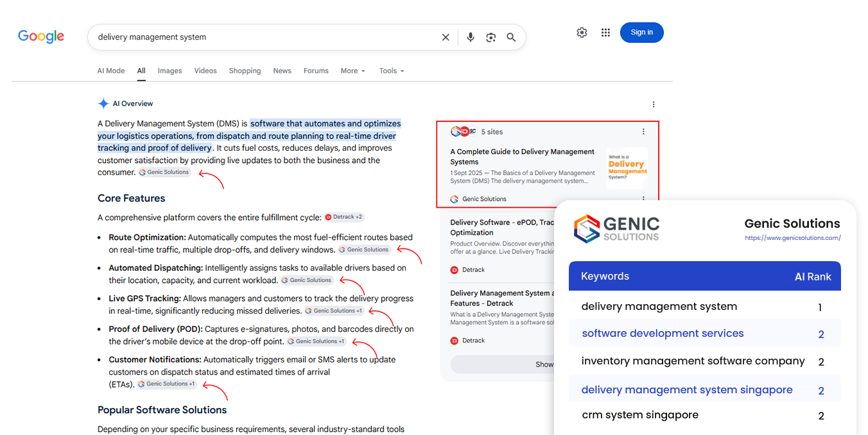Switch to the News tab
Image resolution: width=868 pixels, height=435 pixels.
click(x=282, y=71)
